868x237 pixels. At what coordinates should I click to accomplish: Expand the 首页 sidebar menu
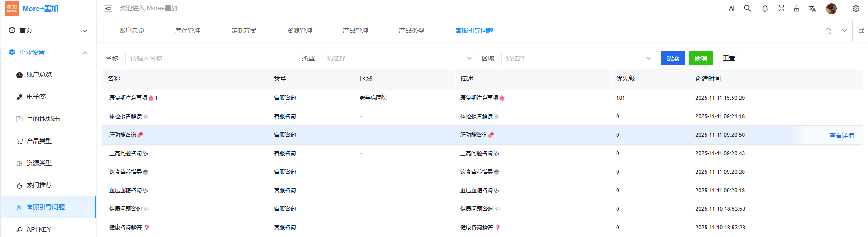pyautogui.click(x=48, y=30)
